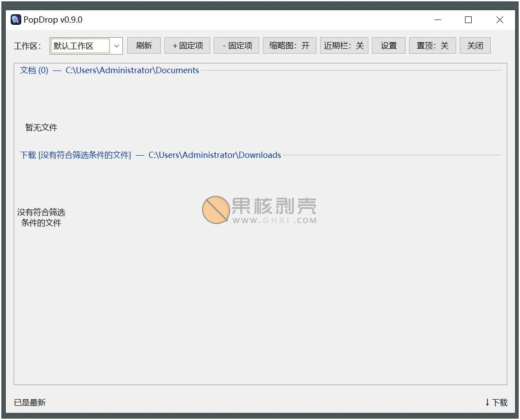Toggle the 近期栏: 关 recent bar button
The height and width of the screenshot is (420, 520).
(x=344, y=45)
